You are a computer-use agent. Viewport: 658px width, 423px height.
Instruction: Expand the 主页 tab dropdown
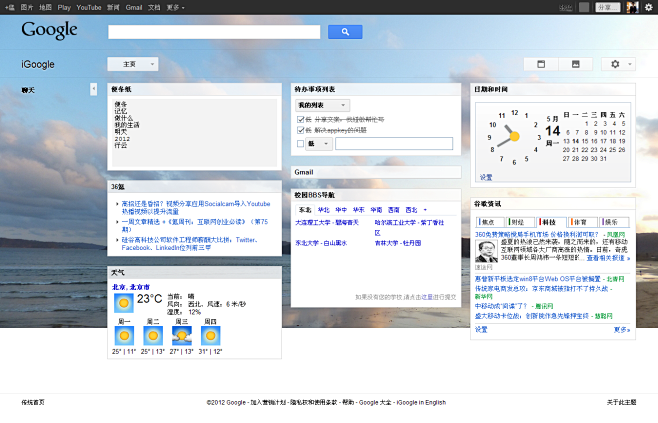(x=133, y=64)
